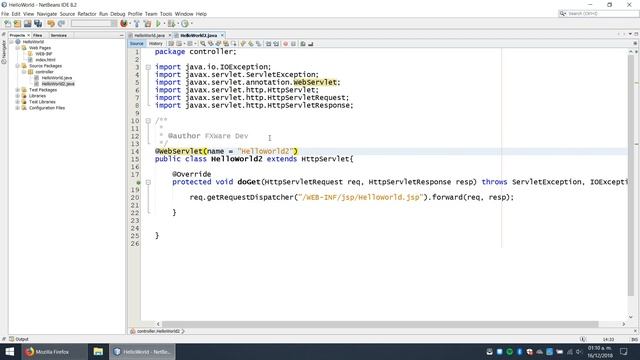Select HelloWorld.java in the project tree

57,78
